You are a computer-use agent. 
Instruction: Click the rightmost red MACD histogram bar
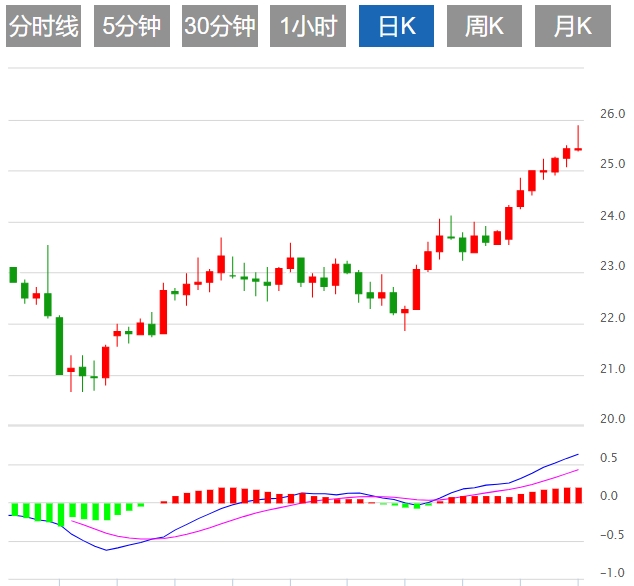point(578,495)
